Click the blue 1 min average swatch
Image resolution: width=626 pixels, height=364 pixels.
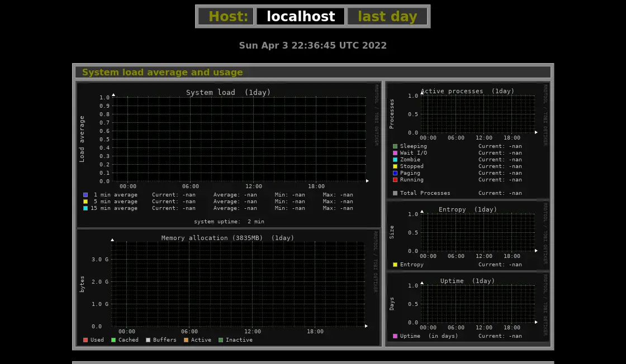click(86, 195)
